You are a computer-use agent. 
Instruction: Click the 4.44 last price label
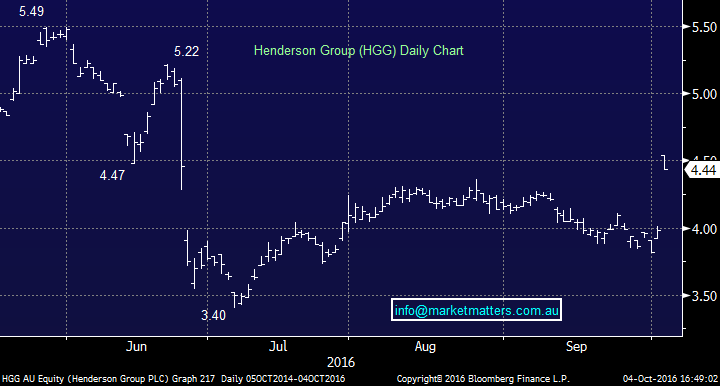click(x=703, y=170)
